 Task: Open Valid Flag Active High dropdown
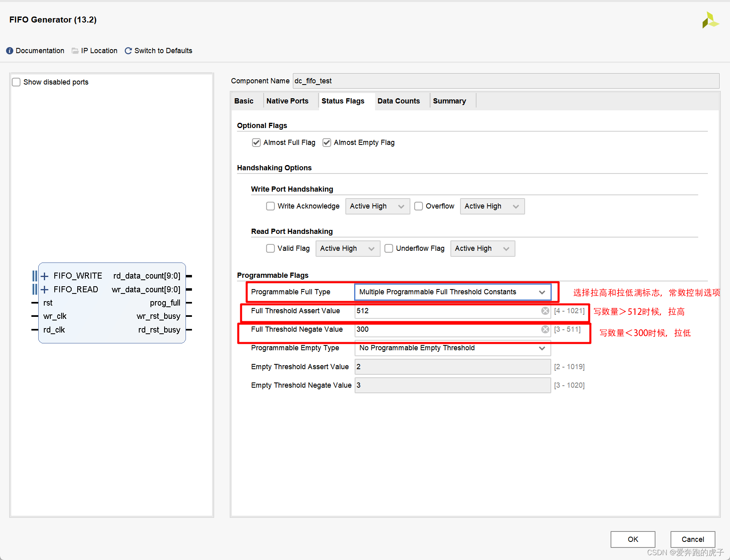348,248
